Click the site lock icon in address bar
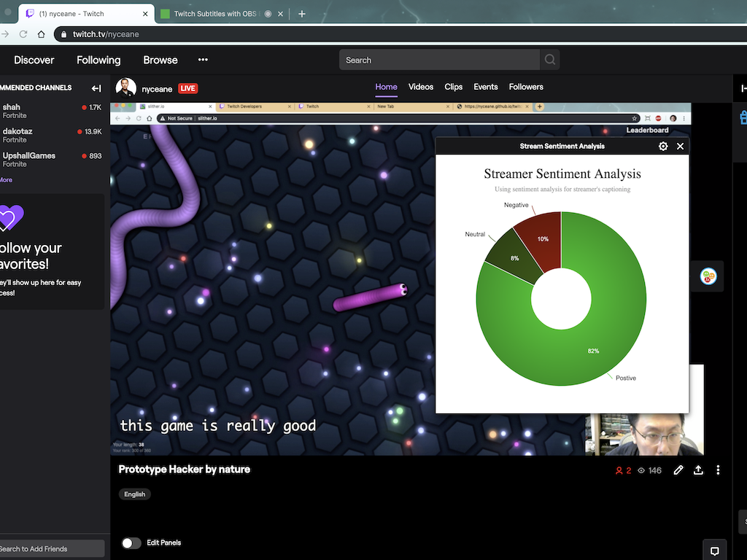This screenshot has width=747, height=560. click(x=64, y=34)
